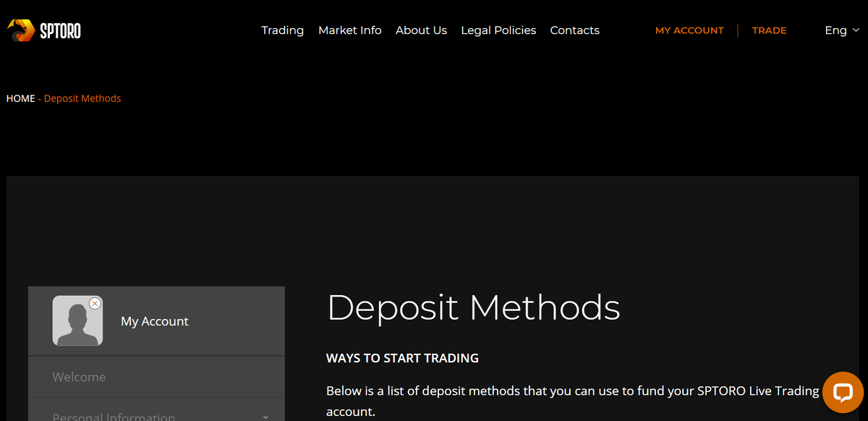Open the Eng language selector
The image size is (868, 421).
coord(835,30)
